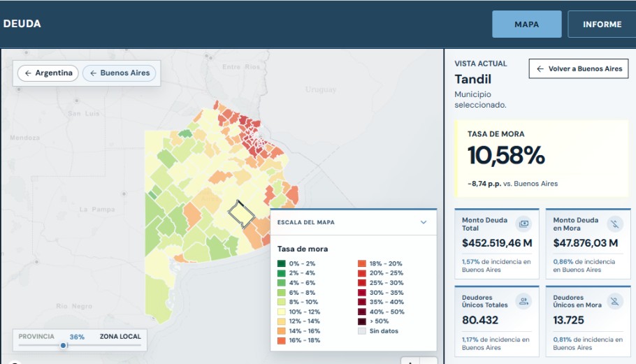Screen dimensions: 636x364
Task: Collapse the Escala del Mapa legend chevron
Action: coord(424,222)
